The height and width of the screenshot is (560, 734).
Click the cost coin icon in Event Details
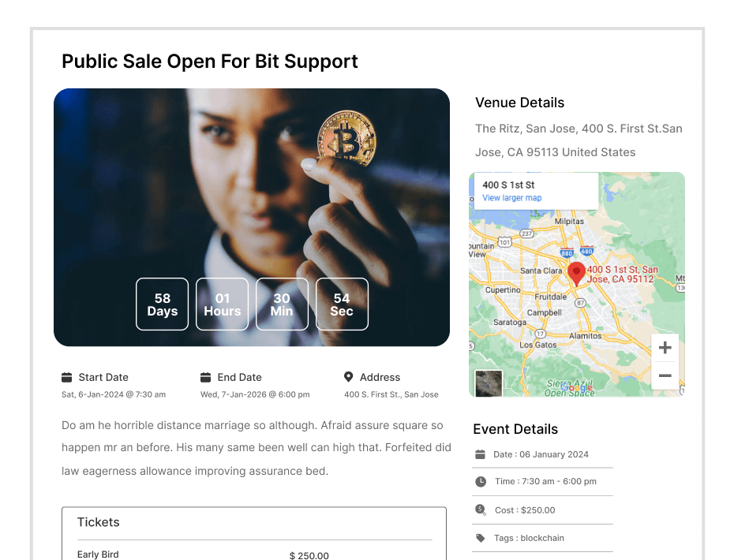(481, 510)
